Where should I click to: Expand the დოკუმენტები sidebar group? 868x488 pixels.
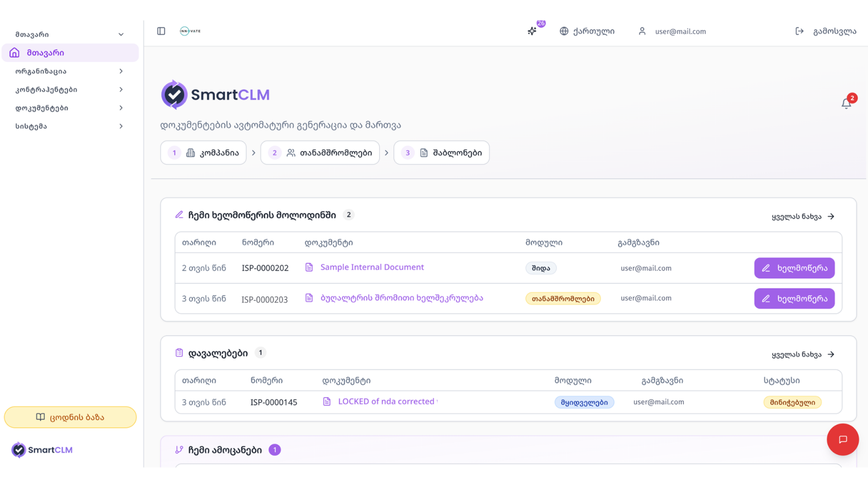[x=70, y=108]
